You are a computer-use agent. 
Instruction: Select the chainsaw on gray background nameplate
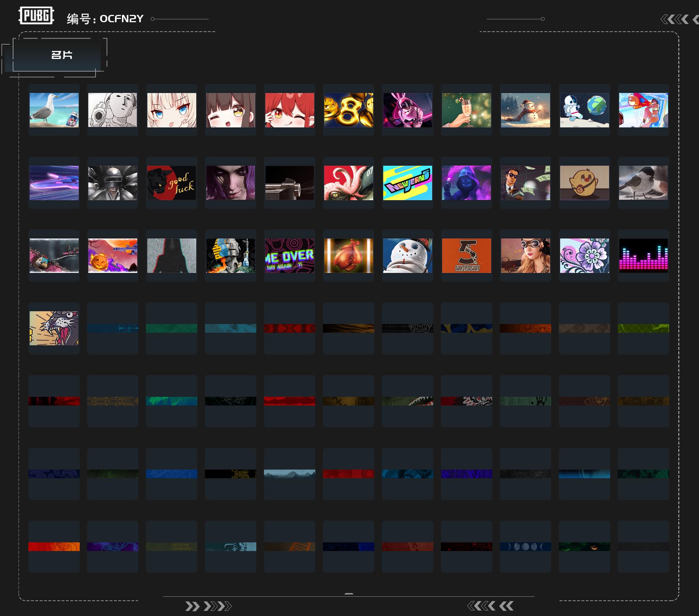pos(54,255)
